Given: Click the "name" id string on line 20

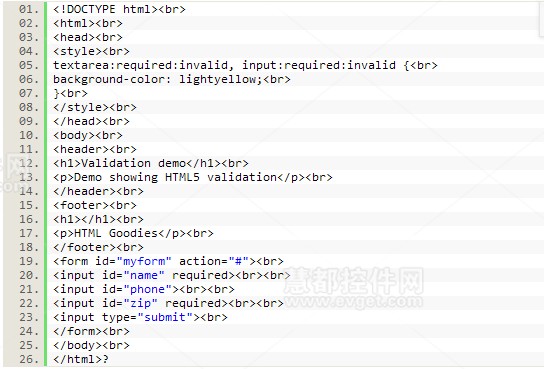Looking at the screenshot, I should pos(144,275).
